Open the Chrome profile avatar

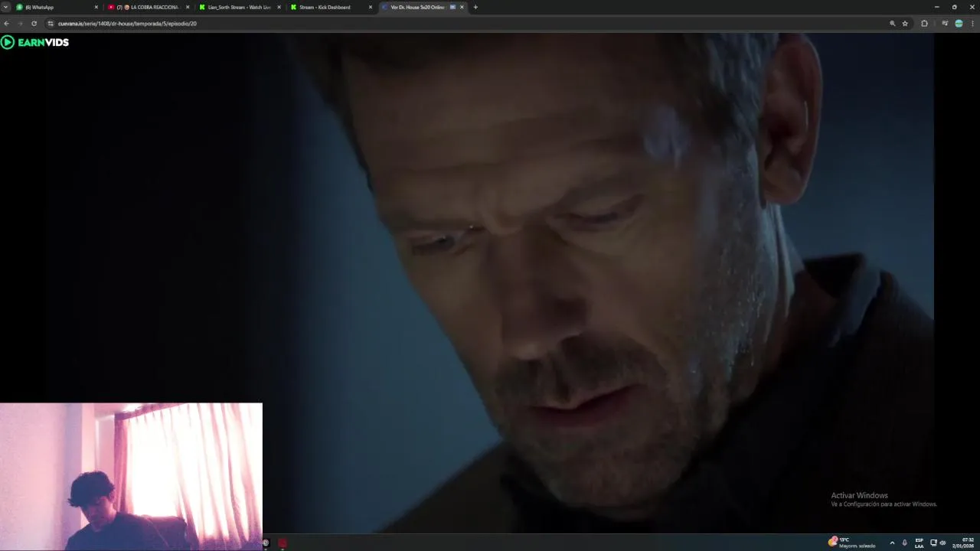coord(959,24)
